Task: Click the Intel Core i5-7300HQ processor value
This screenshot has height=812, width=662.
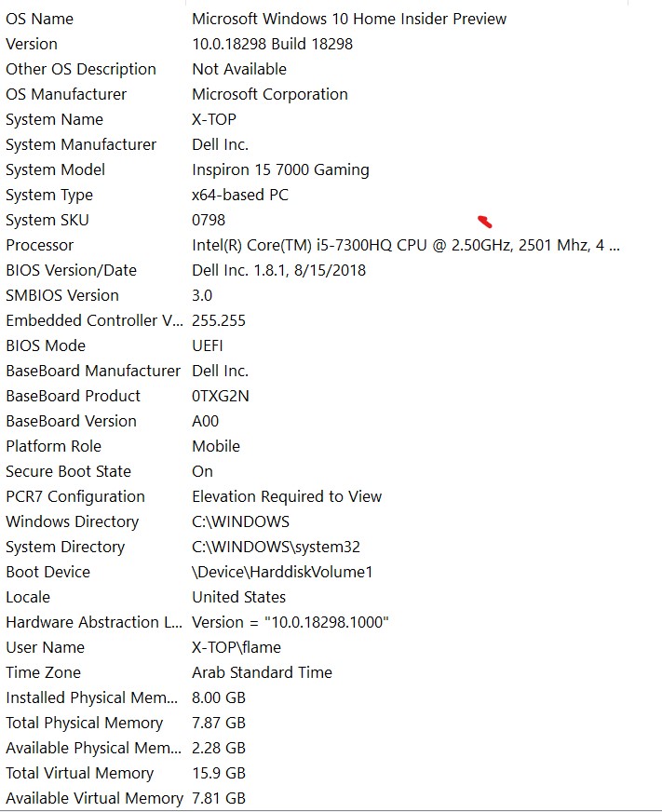Action: 406,246
